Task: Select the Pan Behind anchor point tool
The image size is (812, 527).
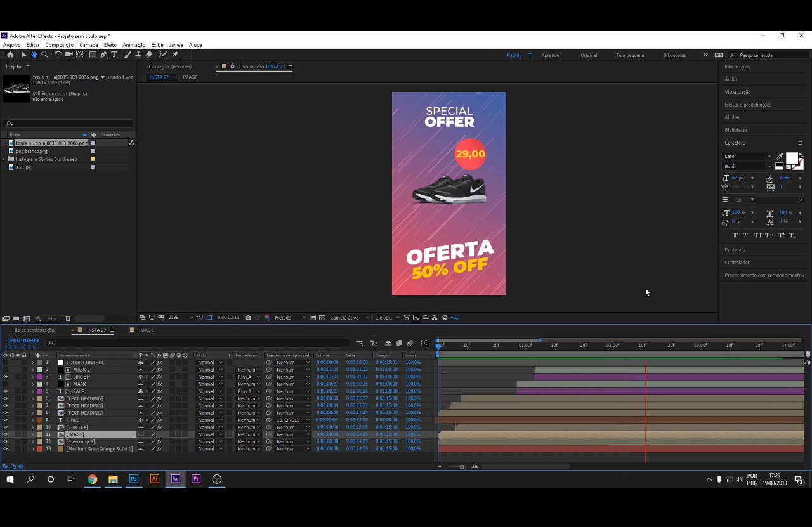Action: [x=80, y=55]
